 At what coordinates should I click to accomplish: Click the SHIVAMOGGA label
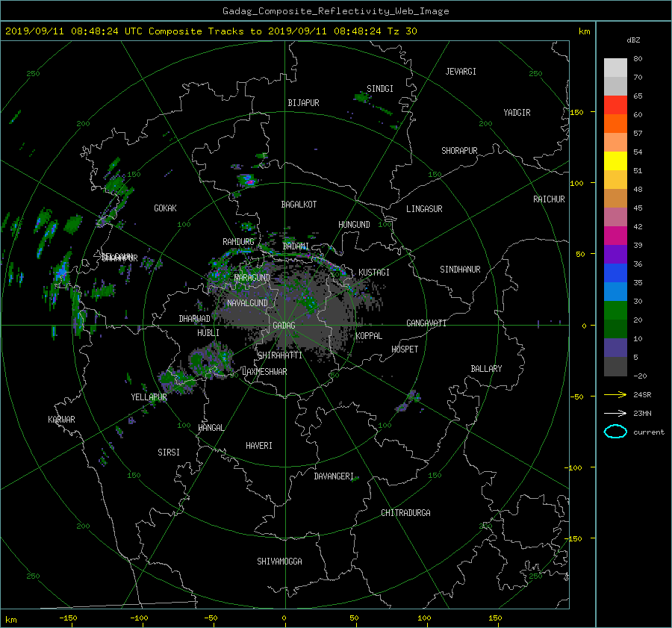279,562
